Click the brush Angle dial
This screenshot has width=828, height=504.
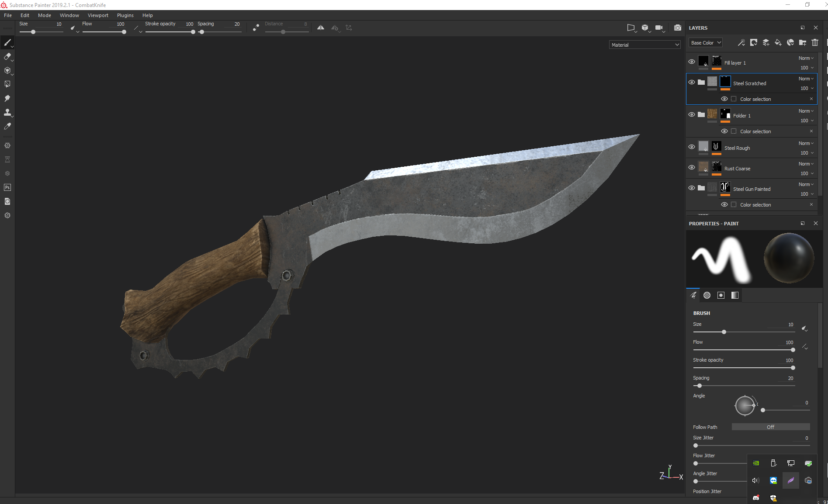coord(745,406)
